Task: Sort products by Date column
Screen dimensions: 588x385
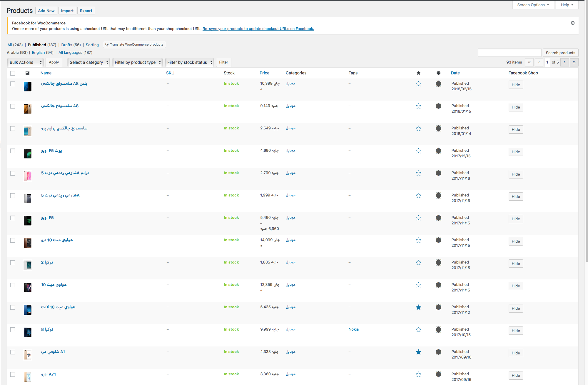Action: click(455, 73)
